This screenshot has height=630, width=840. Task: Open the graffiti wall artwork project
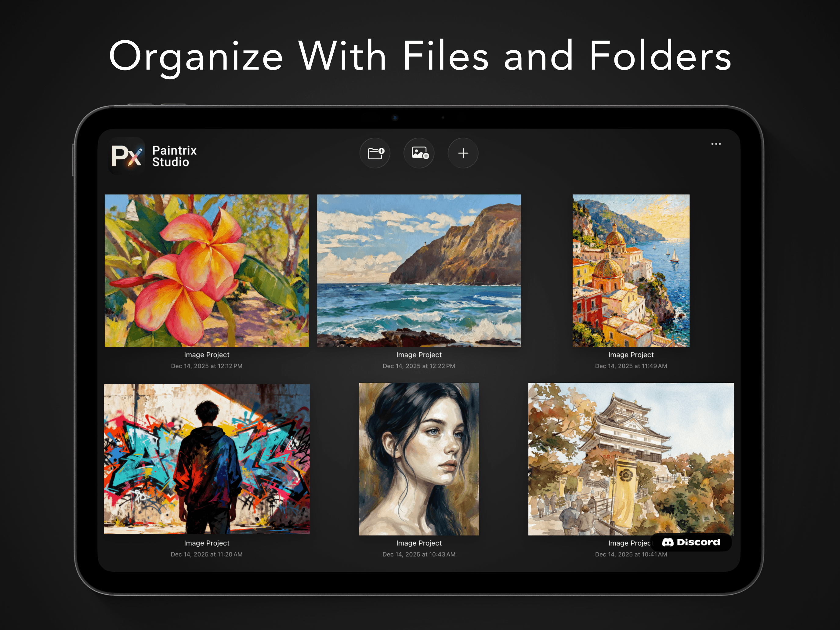click(207, 459)
